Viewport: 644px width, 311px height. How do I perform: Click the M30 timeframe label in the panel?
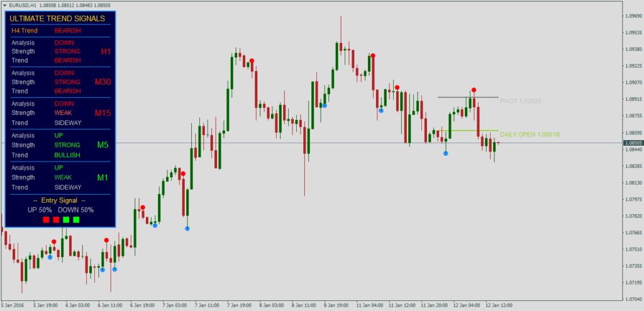(103, 82)
